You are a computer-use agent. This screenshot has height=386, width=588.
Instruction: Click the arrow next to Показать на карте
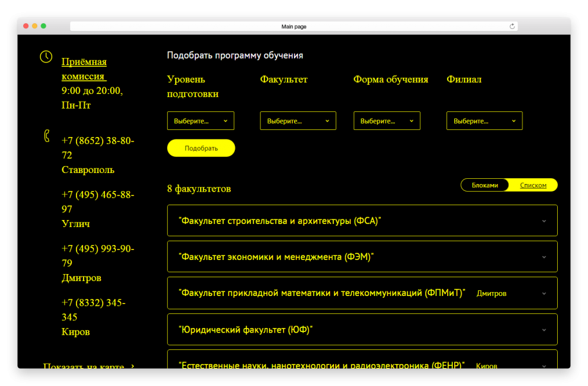pyautogui.click(x=133, y=366)
